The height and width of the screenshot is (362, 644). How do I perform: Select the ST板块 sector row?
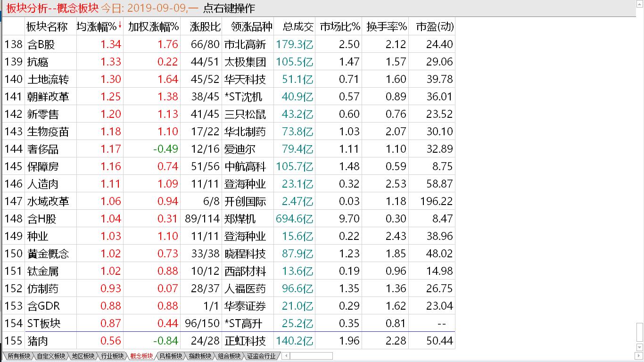229,323
